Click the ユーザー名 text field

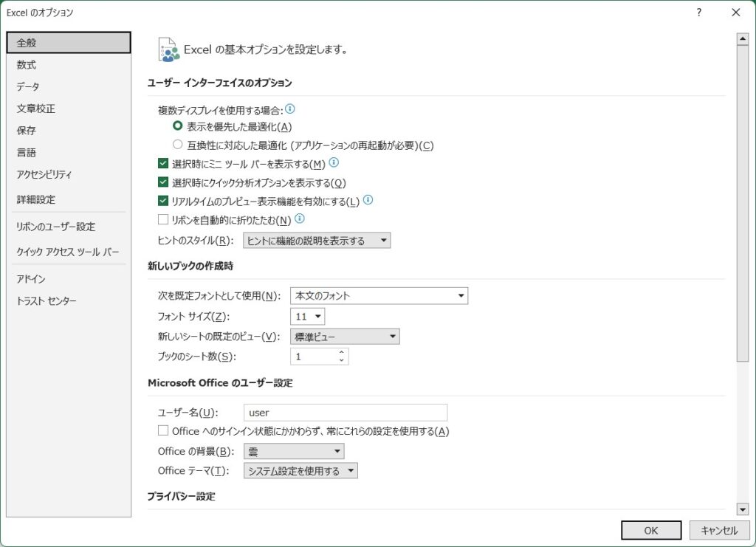coord(345,413)
